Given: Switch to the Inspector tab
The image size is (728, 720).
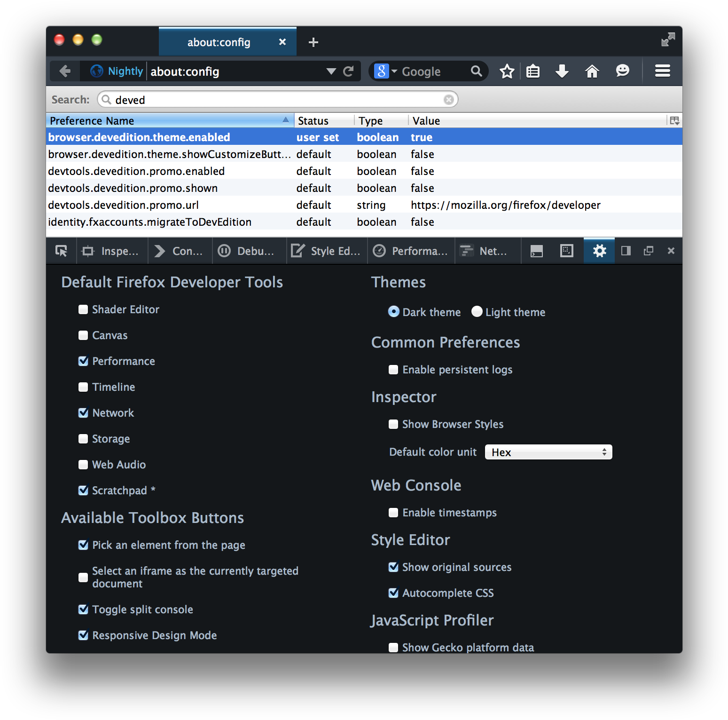Looking at the screenshot, I should 111,251.
